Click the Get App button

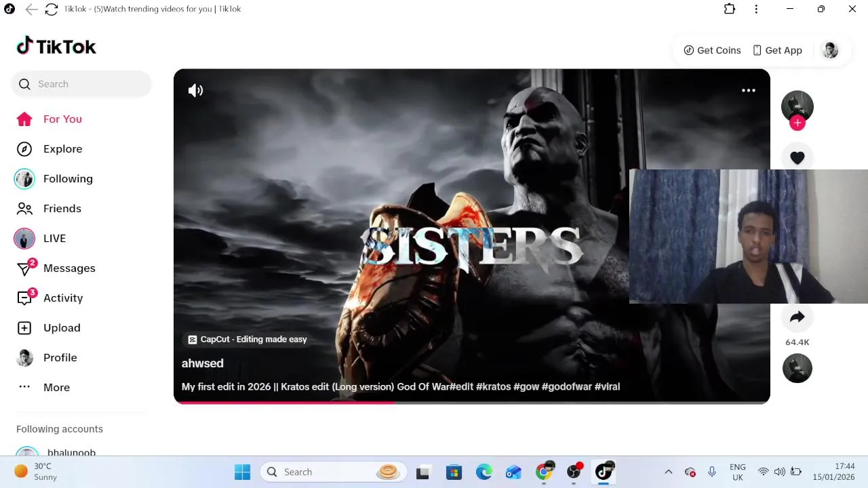777,50
